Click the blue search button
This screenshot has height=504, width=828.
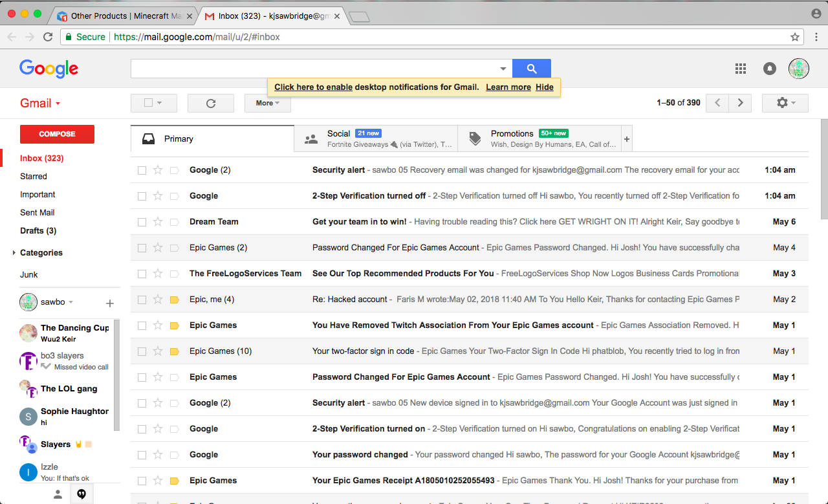pyautogui.click(x=532, y=69)
